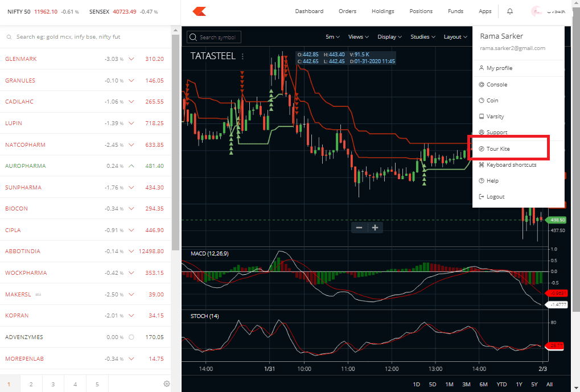Open the Display dropdown

click(x=389, y=37)
